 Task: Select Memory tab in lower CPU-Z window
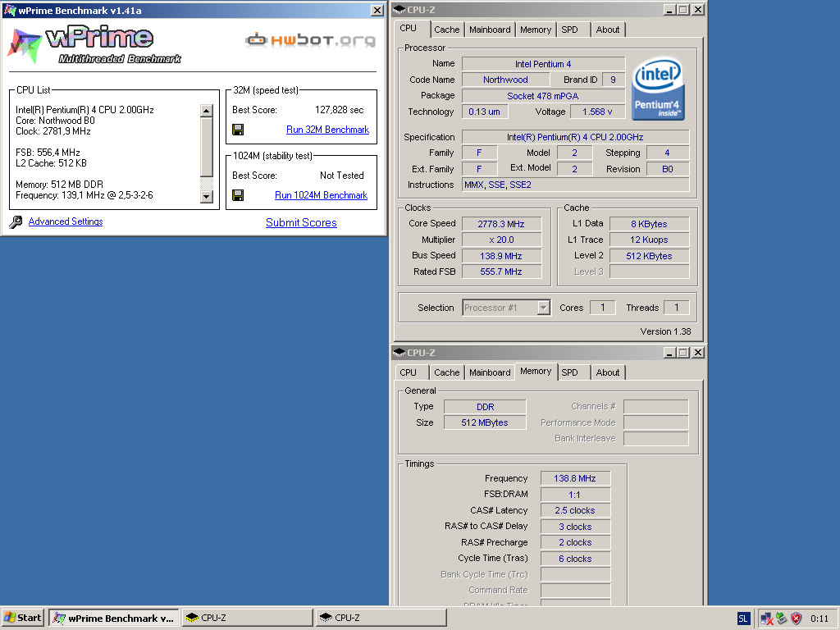535,372
